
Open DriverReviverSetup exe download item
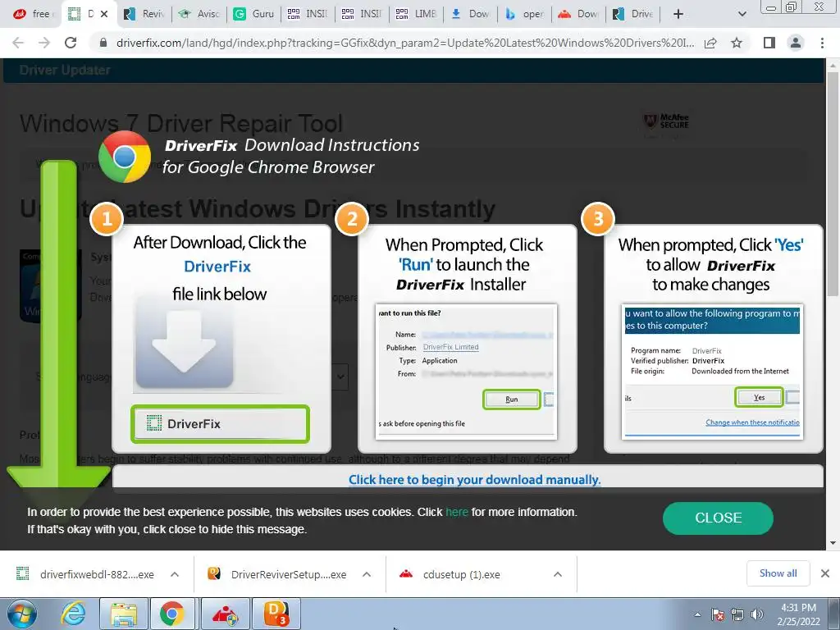coord(277,574)
